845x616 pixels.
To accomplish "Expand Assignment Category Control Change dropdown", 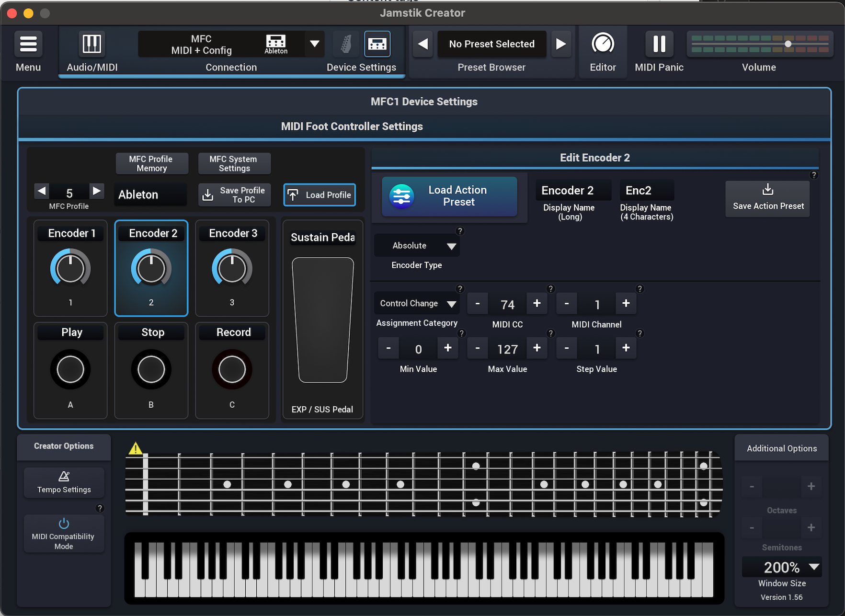I will [417, 304].
